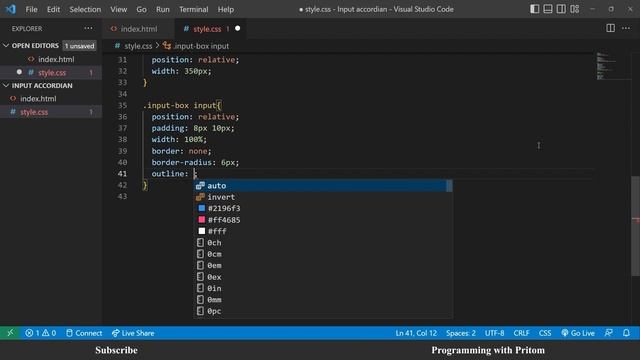This screenshot has height=360, width=640.
Task: Open editor More Actions ellipsis
Action: (x=626, y=28)
